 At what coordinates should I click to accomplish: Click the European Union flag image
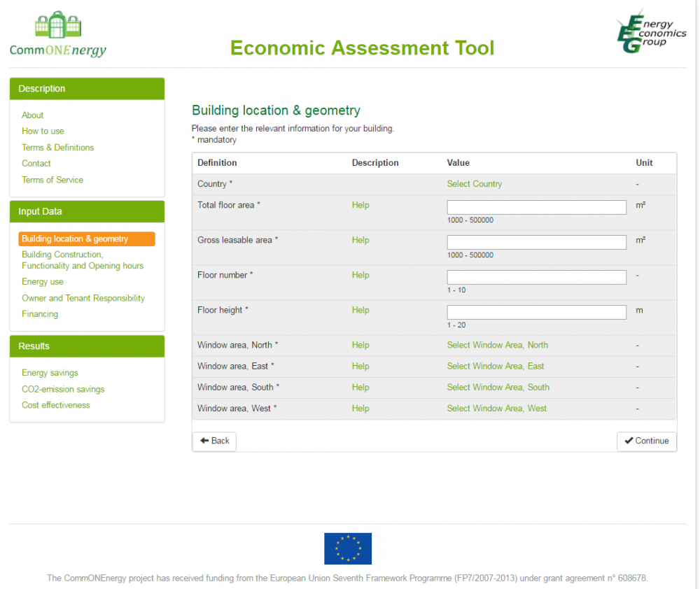click(348, 548)
